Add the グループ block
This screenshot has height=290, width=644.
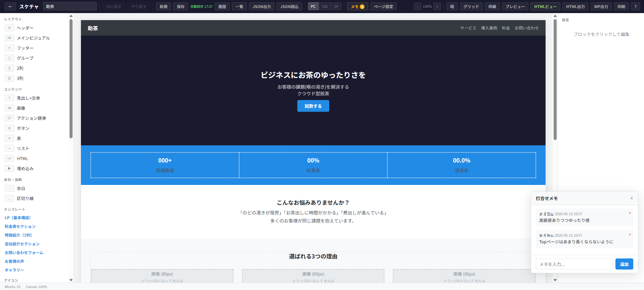(25, 58)
